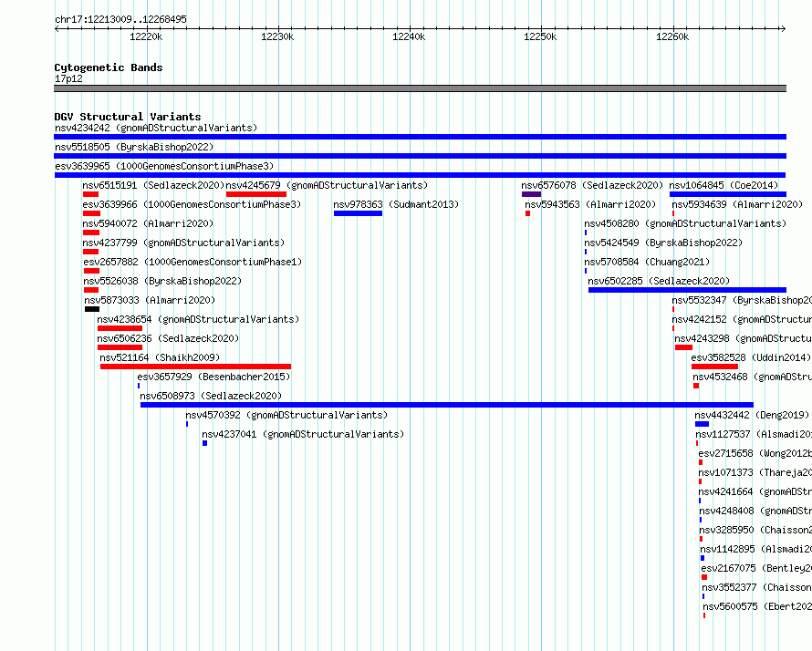Select the red bar of nsv4245679

pos(256,194)
